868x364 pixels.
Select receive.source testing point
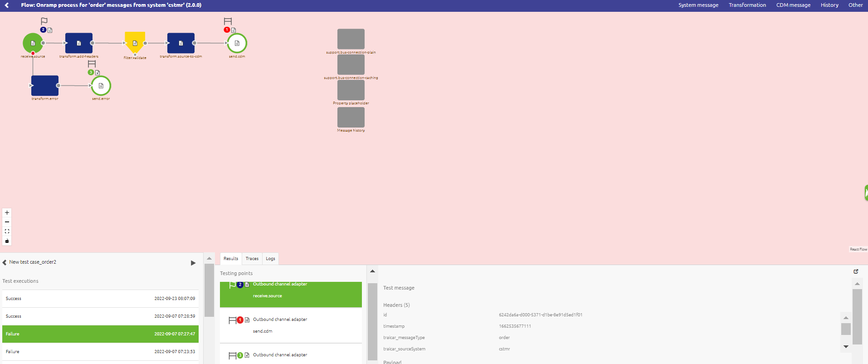point(291,295)
